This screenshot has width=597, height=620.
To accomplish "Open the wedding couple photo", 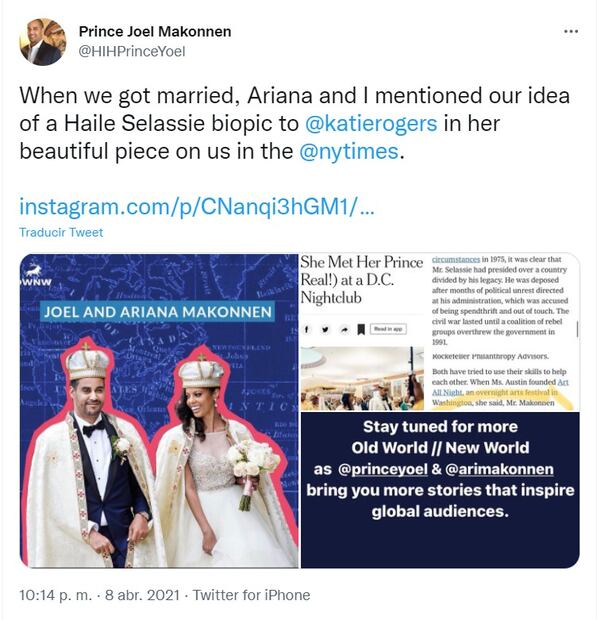I will (x=159, y=411).
